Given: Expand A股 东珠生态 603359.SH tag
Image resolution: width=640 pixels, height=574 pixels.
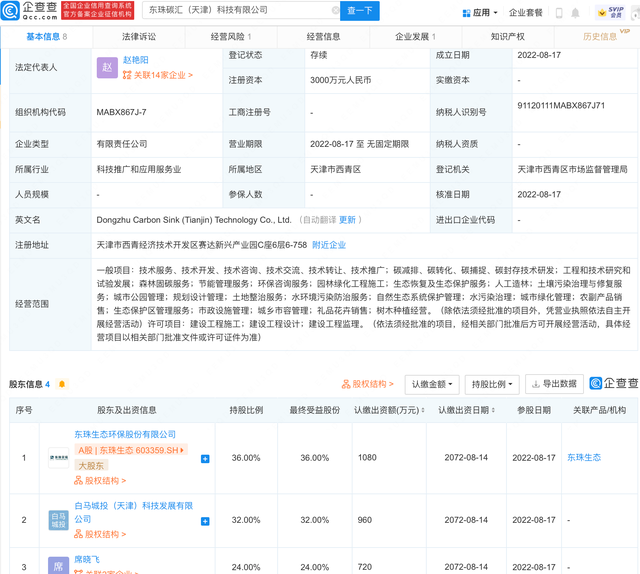Looking at the screenshot, I should pos(131,450).
